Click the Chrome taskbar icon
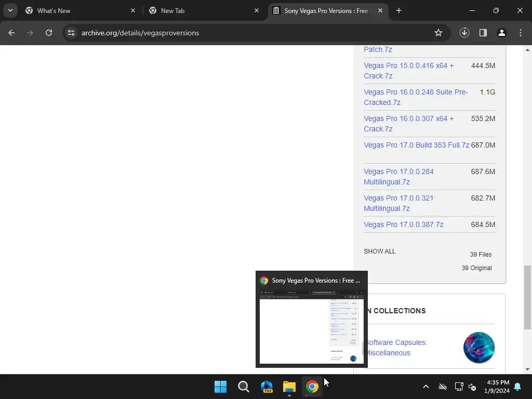532x399 pixels. tap(312, 387)
